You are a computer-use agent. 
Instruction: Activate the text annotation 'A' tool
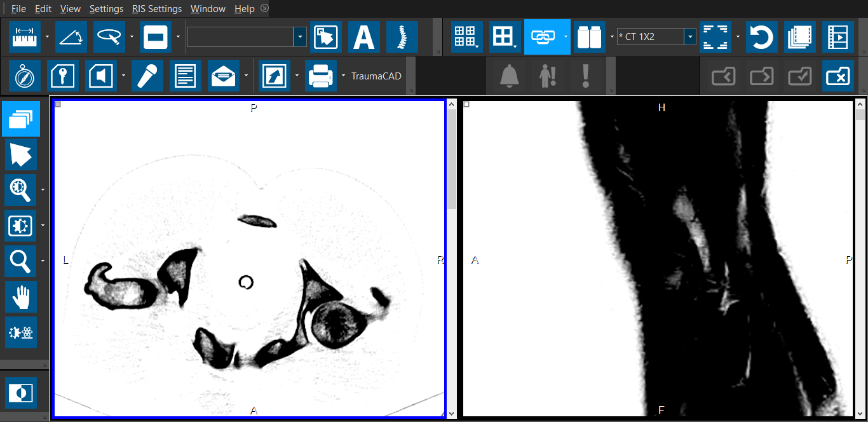[363, 37]
